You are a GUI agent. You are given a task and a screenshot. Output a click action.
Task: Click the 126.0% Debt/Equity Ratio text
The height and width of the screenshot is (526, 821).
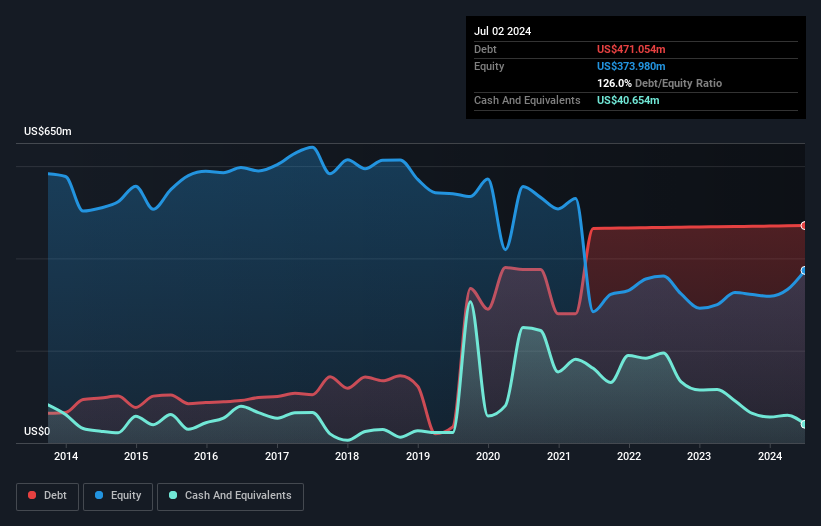[x=659, y=83]
